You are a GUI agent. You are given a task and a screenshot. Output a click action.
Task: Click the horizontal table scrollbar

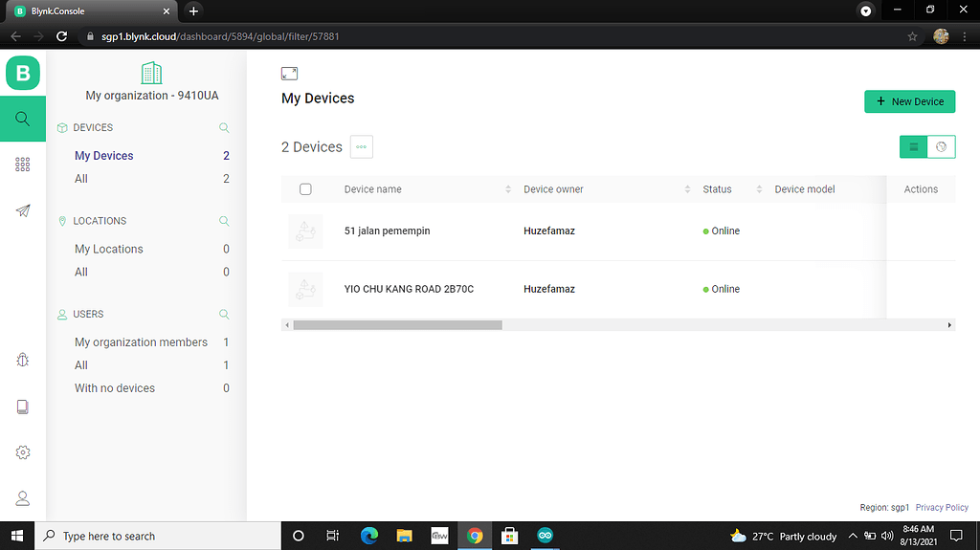point(397,325)
